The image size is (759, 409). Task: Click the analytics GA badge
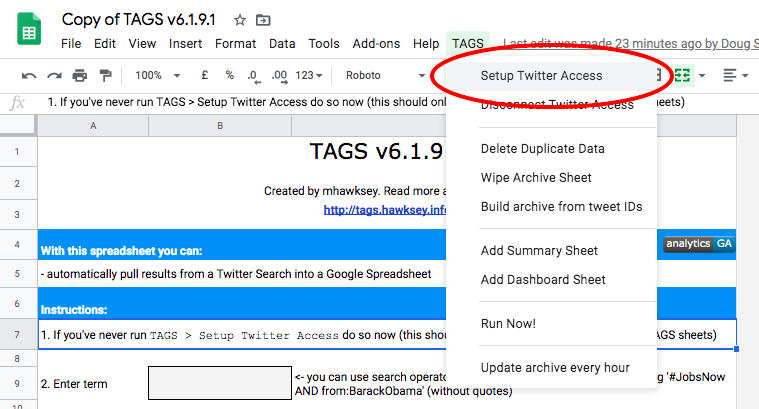(x=699, y=243)
